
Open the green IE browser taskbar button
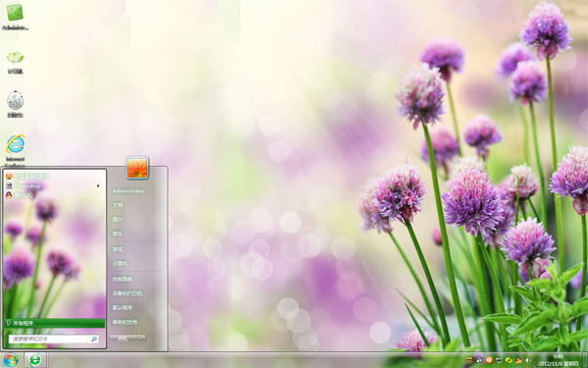click(35, 360)
